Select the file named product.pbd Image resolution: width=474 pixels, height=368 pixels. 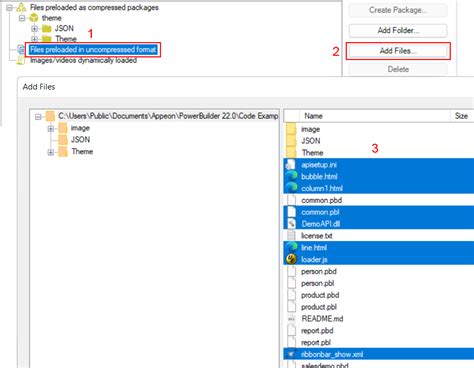tap(320, 295)
